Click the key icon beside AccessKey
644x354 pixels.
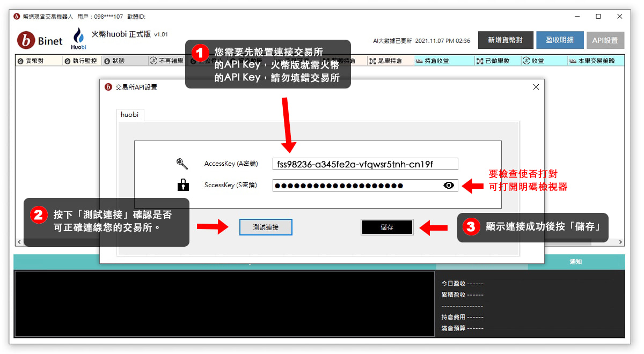[182, 164]
